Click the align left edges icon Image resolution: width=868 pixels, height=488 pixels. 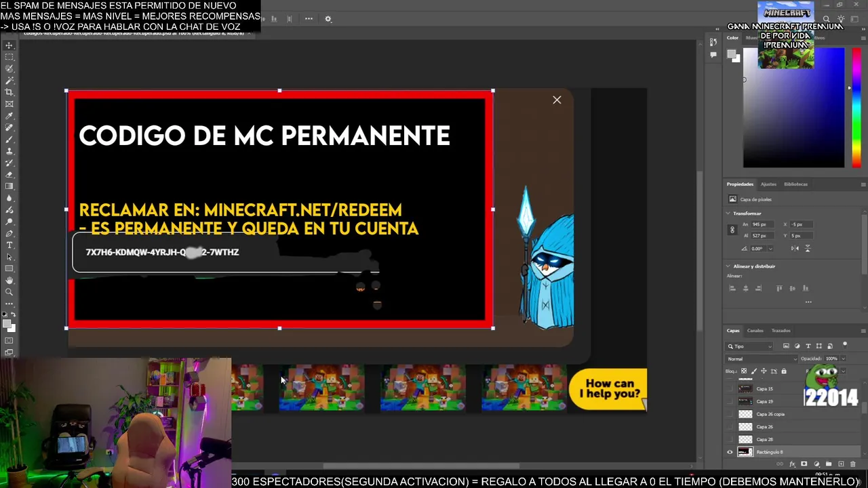(732, 288)
